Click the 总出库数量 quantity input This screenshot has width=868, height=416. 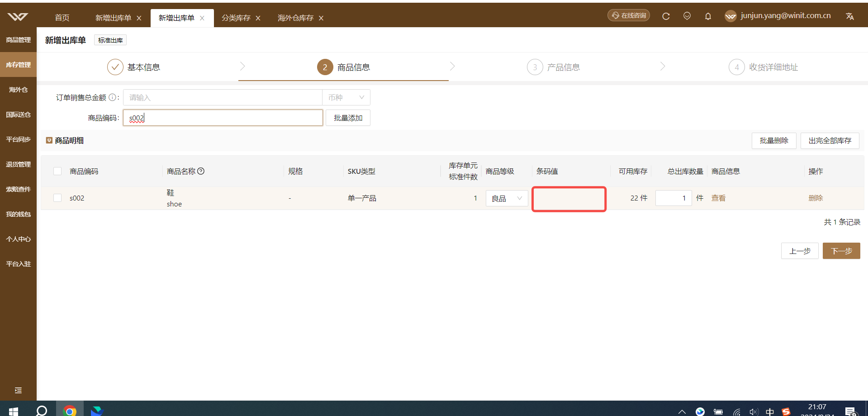tap(674, 198)
